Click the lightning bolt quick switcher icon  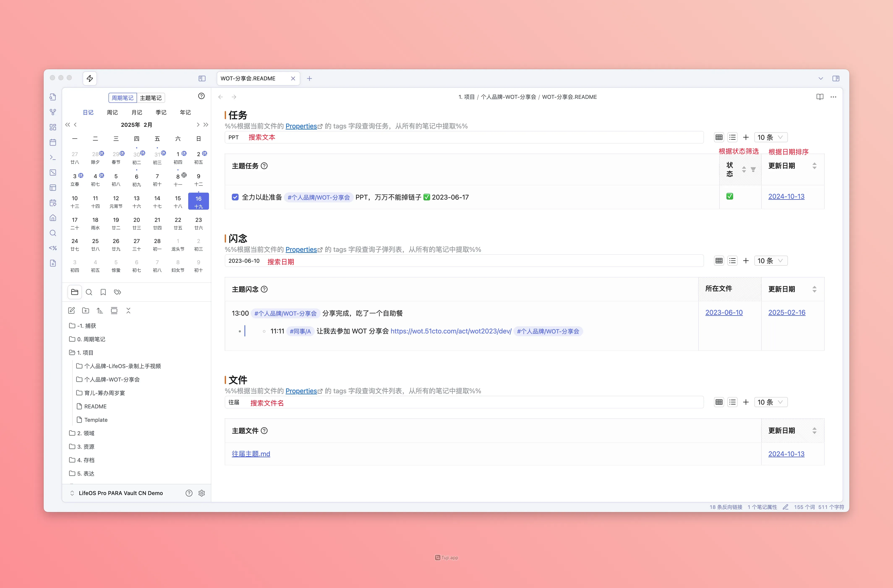click(x=90, y=78)
